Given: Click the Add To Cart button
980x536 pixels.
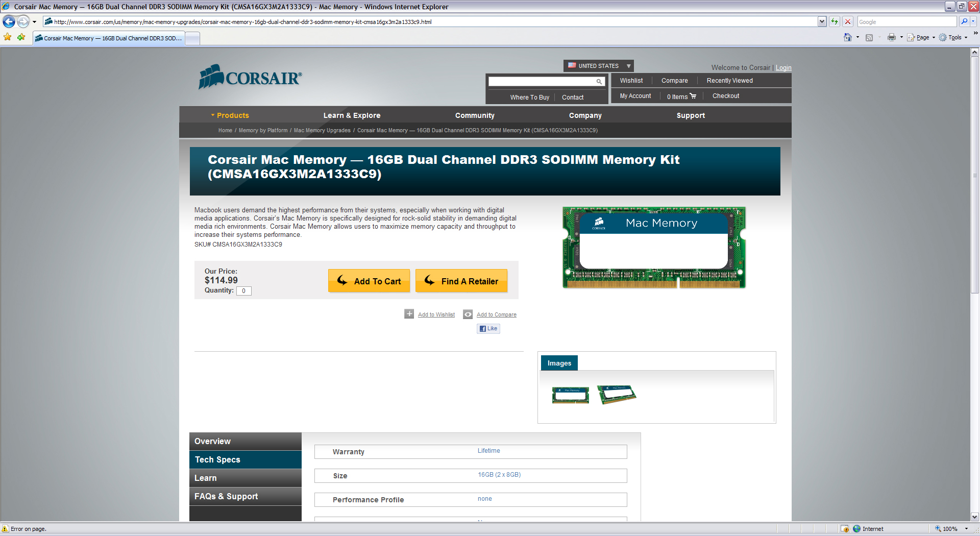Looking at the screenshot, I should [x=369, y=281].
